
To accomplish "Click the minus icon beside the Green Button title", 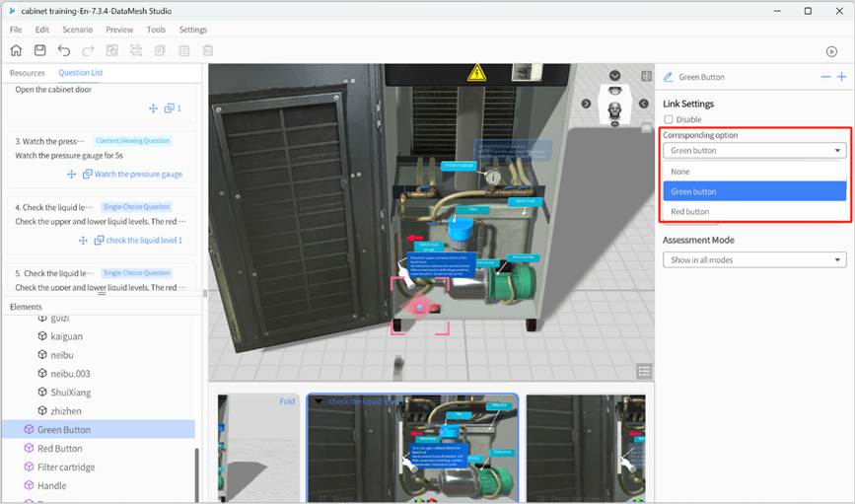I will pyautogui.click(x=825, y=77).
